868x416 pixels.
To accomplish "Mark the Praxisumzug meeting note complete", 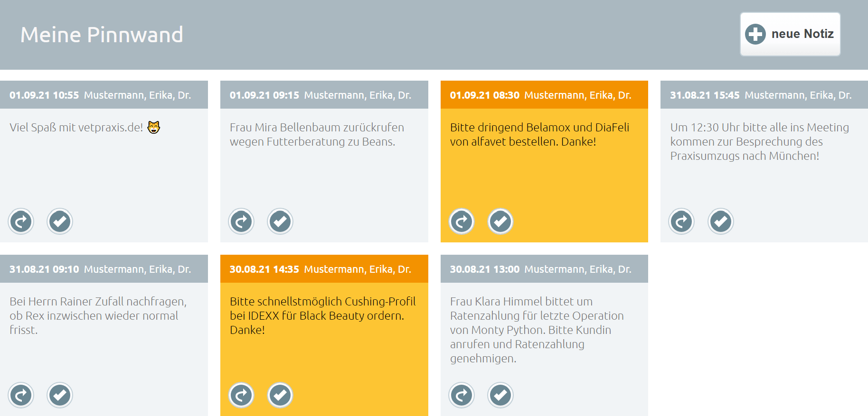I will pyautogui.click(x=721, y=221).
